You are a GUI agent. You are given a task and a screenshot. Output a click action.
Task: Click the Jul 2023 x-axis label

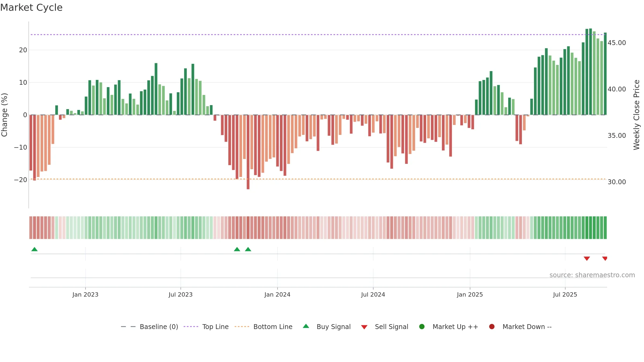click(181, 295)
